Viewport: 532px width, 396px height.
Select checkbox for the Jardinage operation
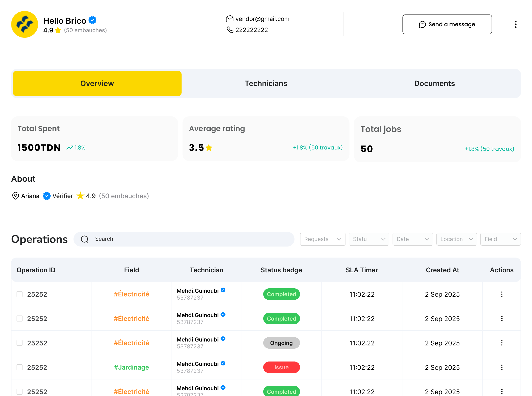click(x=20, y=367)
